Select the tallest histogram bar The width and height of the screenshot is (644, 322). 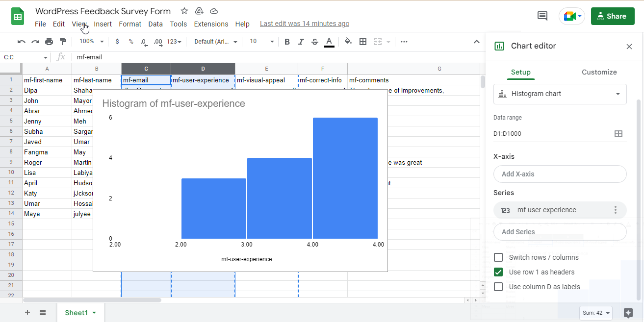(345, 178)
